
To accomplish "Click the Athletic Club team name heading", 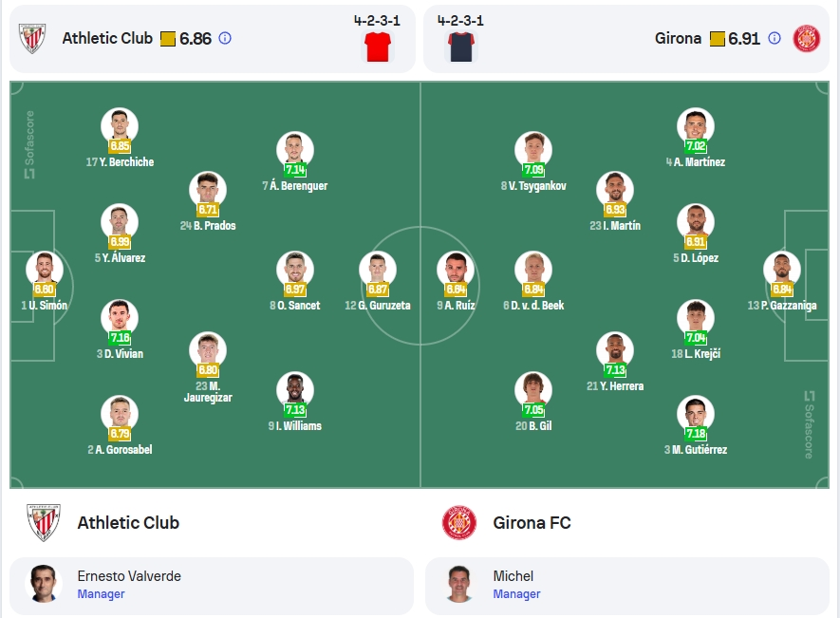I will click(128, 522).
